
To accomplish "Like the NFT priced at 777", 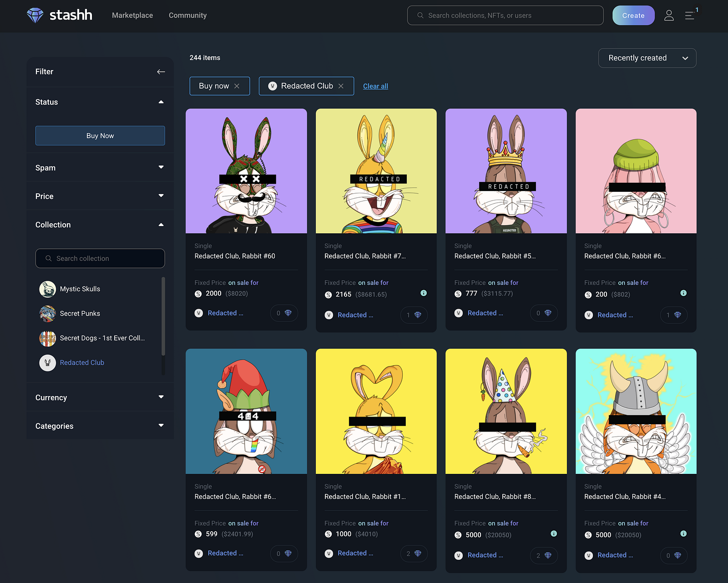I will (544, 313).
